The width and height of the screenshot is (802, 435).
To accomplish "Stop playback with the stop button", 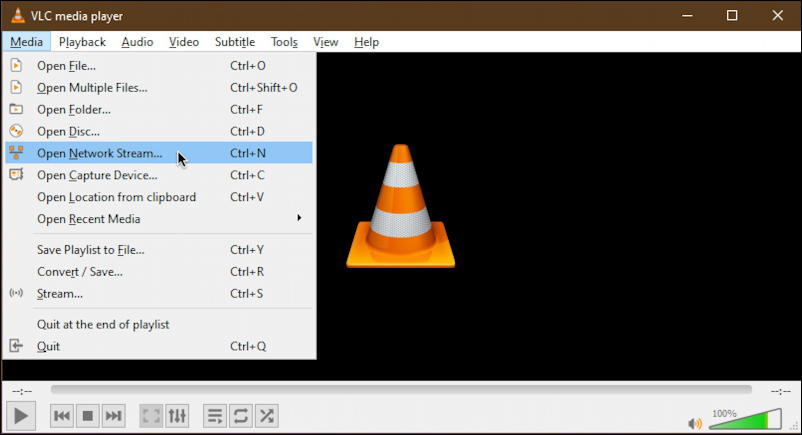I will (x=87, y=416).
